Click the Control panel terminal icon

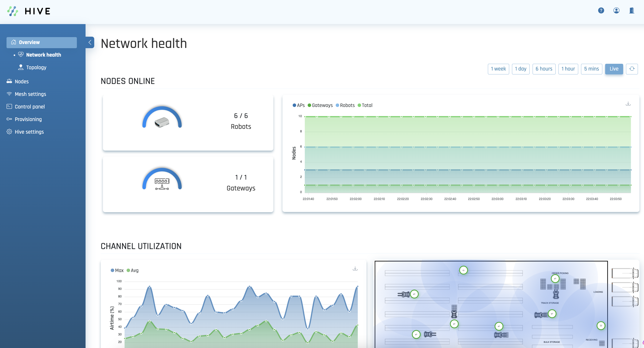click(9, 107)
